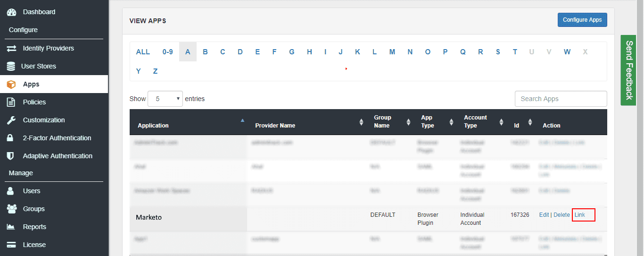The image size is (644, 256).
Task: Click the Users person icon
Action: click(x=10, y=191)
